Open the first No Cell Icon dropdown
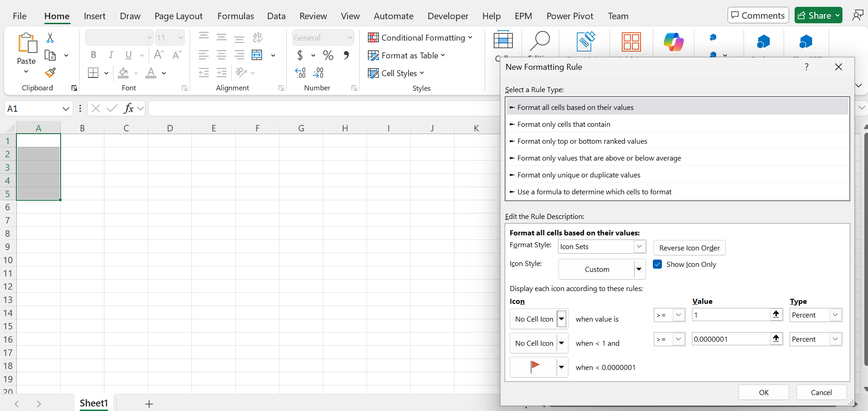This screenshot has width=868, height=411. pyautogui.click(x=561, y=319)
